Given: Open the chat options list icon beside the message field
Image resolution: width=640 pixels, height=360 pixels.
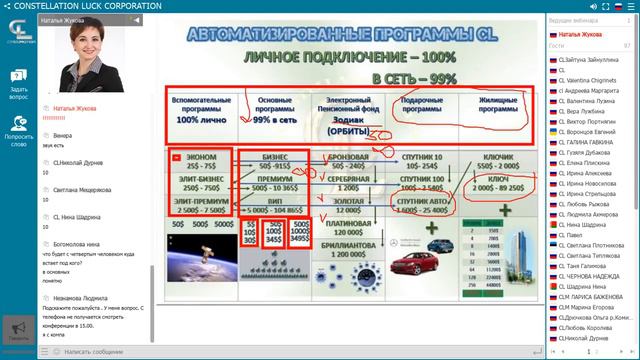Looking at the screenshot, I should click(x=44, y=351).
